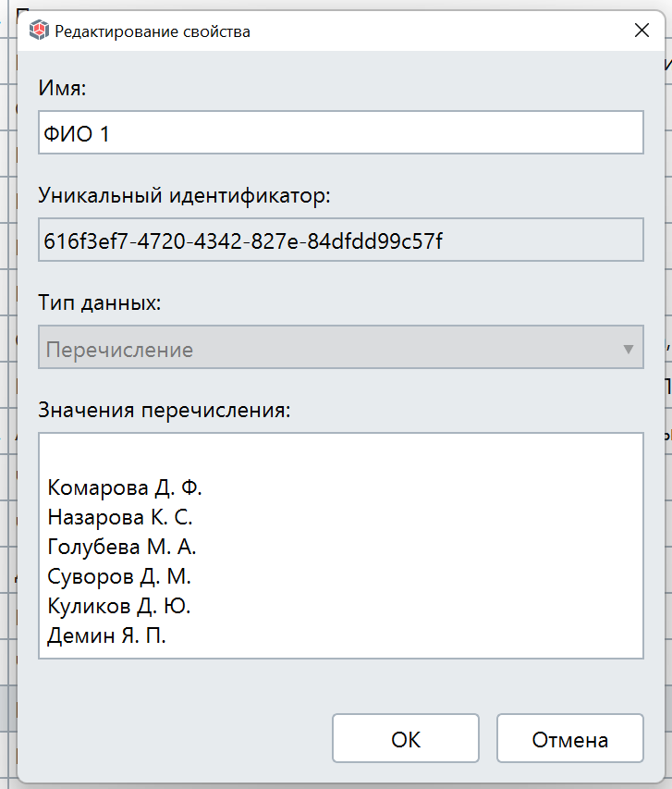The image size is (672, 789).
Task: Click the Редактирование свойства title text
Action: (153, 31)
